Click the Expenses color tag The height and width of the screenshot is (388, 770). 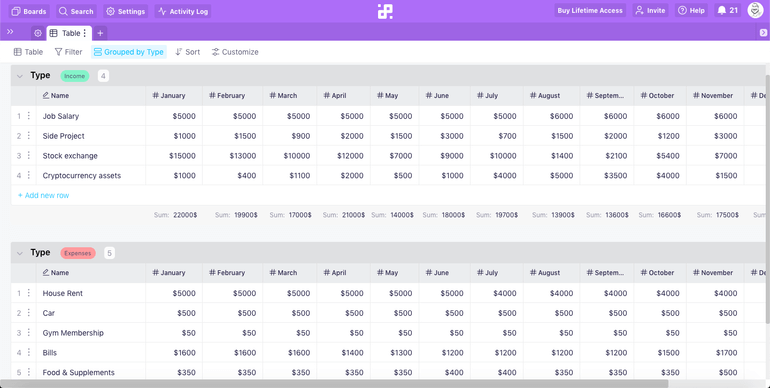click(x=78, y=253)
